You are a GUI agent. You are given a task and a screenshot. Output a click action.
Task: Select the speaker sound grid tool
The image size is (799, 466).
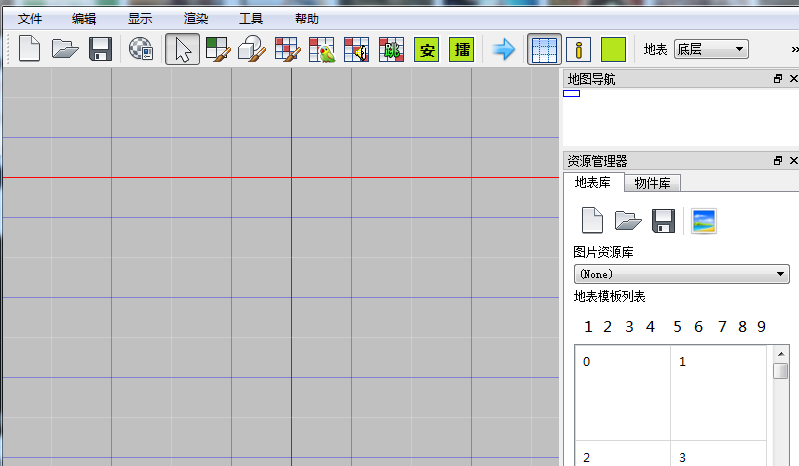pos(357,49)
